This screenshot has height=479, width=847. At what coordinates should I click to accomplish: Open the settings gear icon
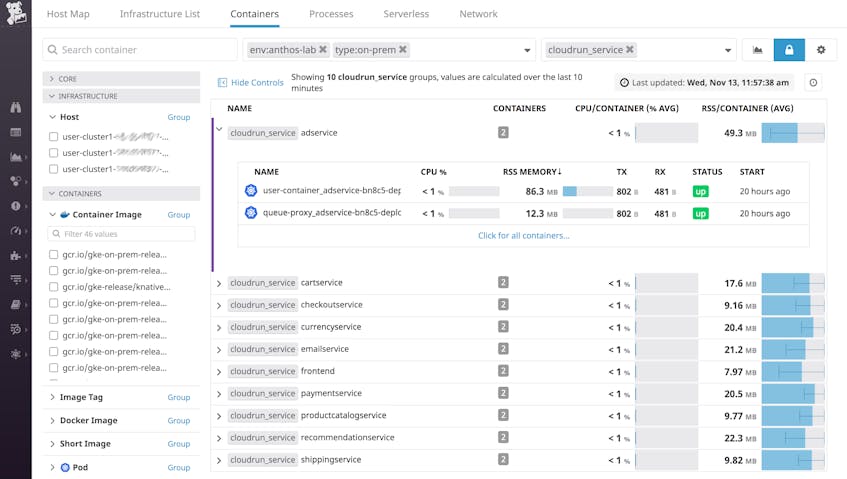(x=821, y=50)
